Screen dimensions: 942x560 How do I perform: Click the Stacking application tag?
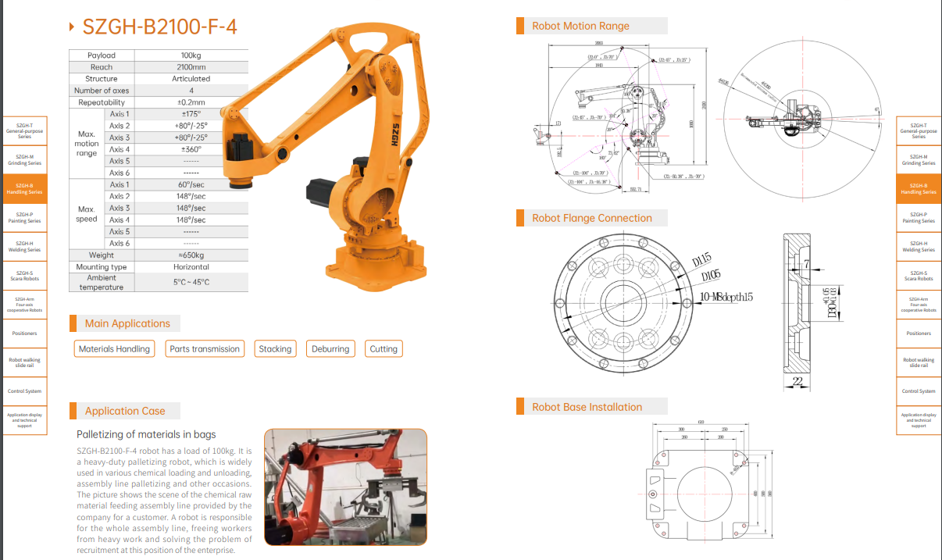click(275, 349)
